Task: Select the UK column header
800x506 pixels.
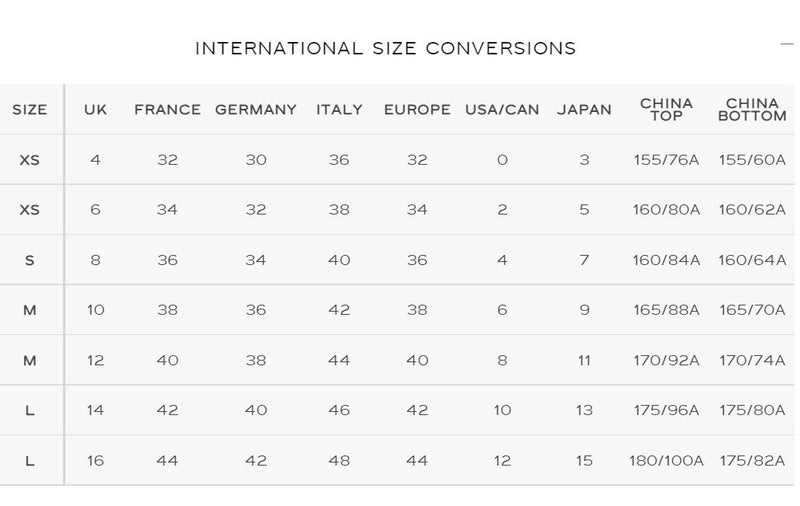Action: click(95, 110)
